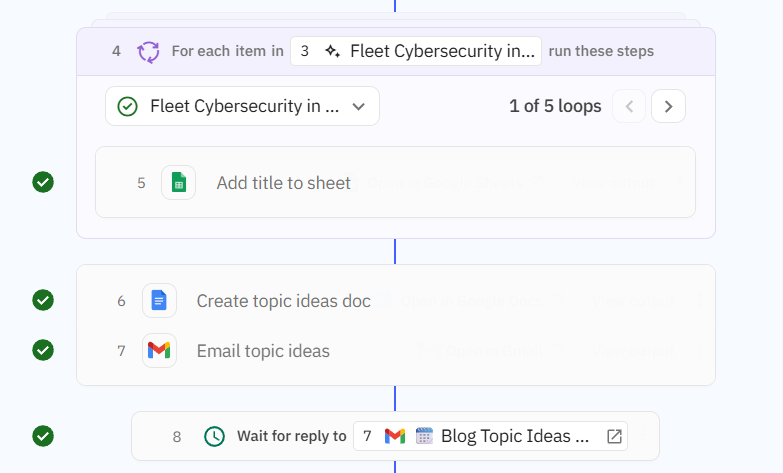Select the Add title to sheet step
Screen dimensions: 783x473
point(284,183)
